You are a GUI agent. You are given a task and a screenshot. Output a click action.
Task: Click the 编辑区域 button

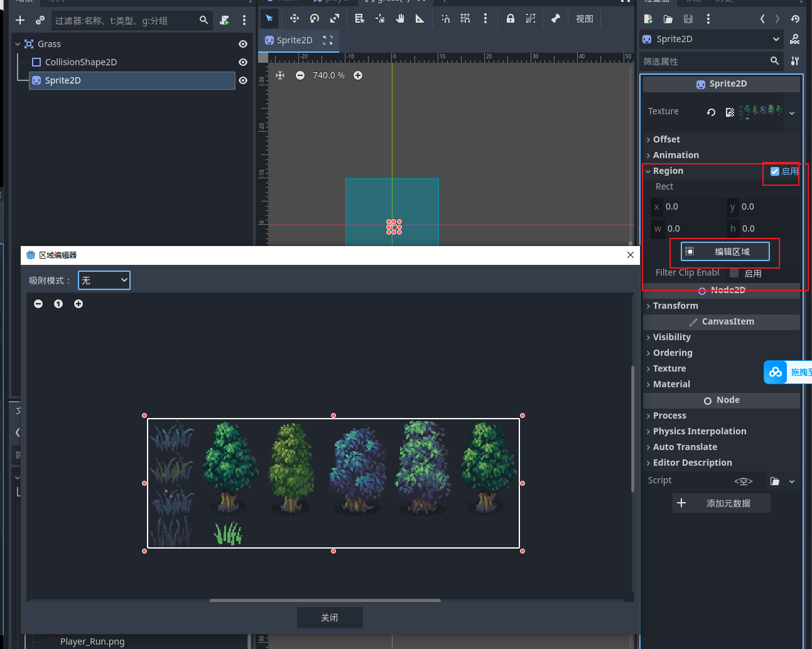coord(725,252)
